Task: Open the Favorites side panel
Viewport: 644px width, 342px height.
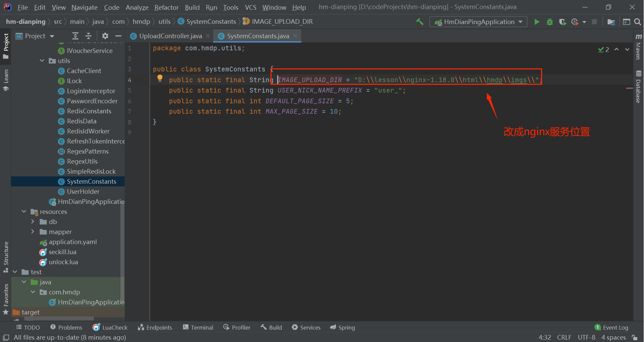Action: [6, 299]
